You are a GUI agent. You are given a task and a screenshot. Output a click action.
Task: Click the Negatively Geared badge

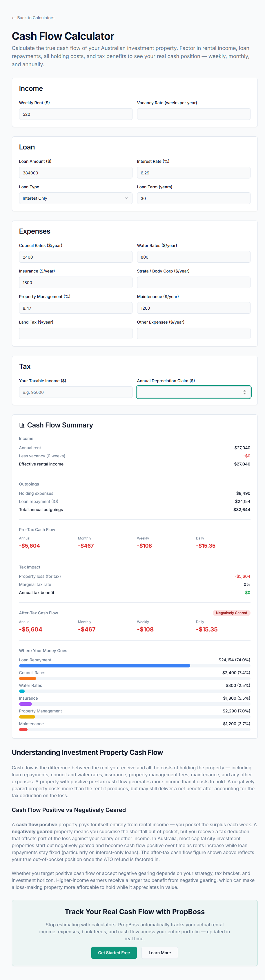(x=231, y=613)
